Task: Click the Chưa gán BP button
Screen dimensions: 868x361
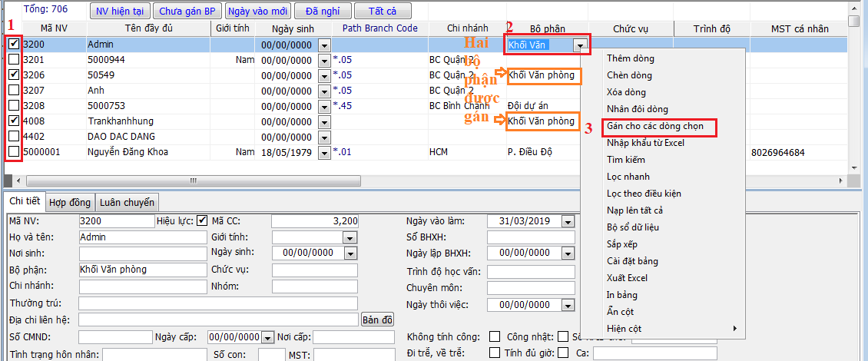Action: pyautogui.click(x=187, y=11)
